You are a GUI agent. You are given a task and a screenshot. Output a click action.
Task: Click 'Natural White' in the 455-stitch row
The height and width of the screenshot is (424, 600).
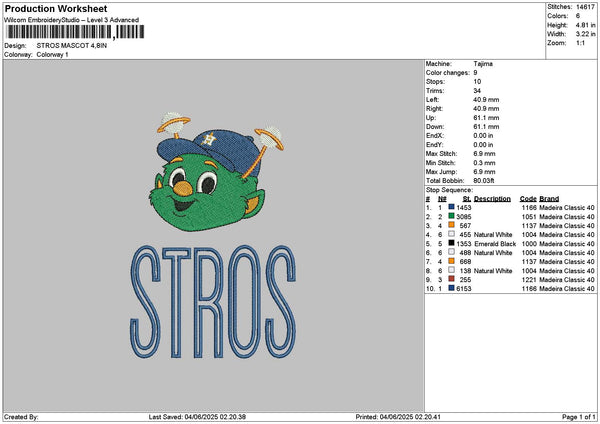click(x=493, y=235)
